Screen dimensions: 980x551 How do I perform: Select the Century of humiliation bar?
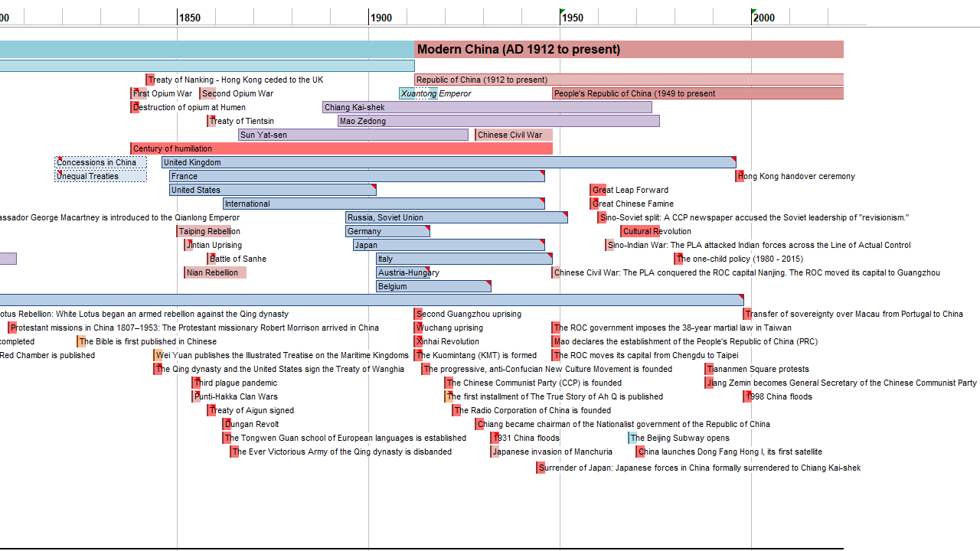pyautogui.click(x=341, y=148)
